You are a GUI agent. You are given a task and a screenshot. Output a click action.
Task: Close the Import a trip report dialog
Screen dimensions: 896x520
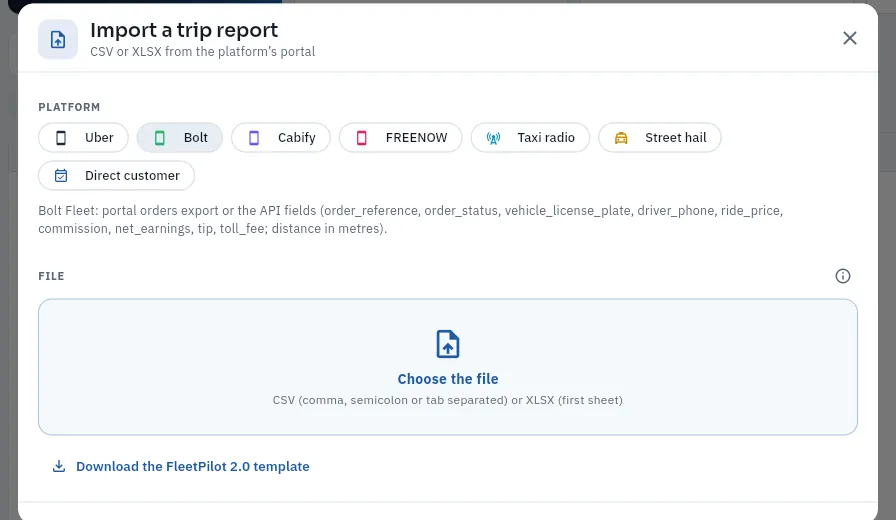click(x=850, y=38)
